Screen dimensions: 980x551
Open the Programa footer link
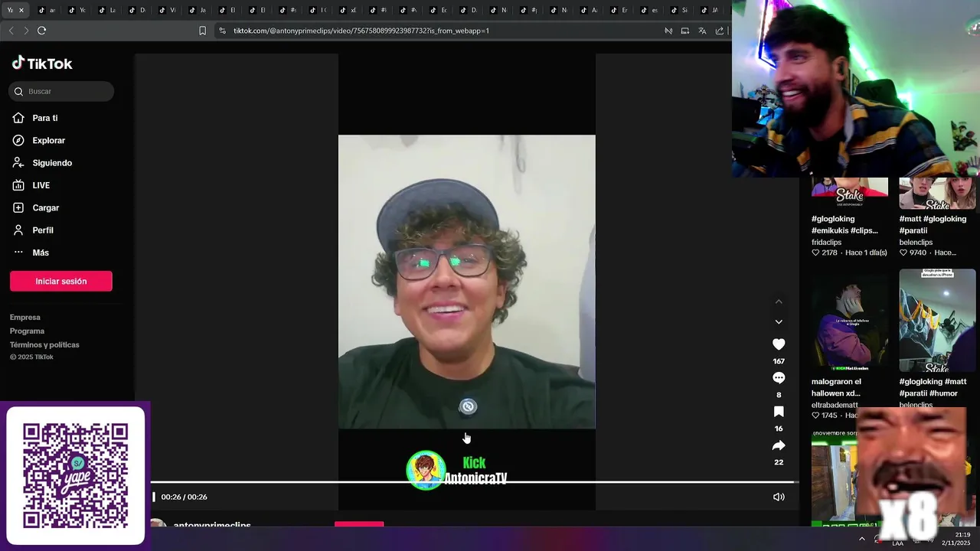27,331
